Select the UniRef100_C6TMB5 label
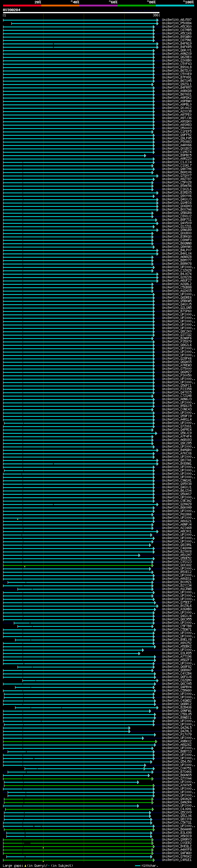 (177, 30)
